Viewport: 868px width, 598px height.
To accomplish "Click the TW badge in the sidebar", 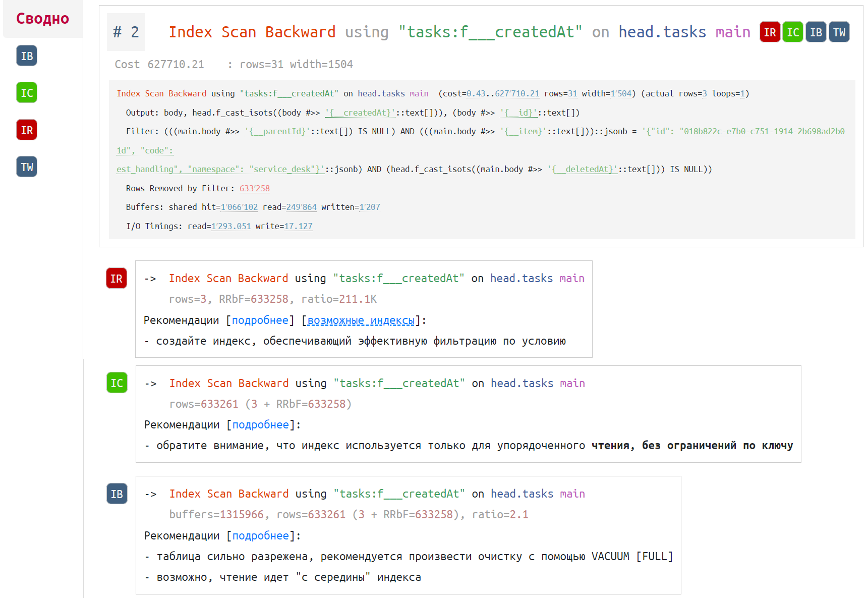I will tap(27, 167).
